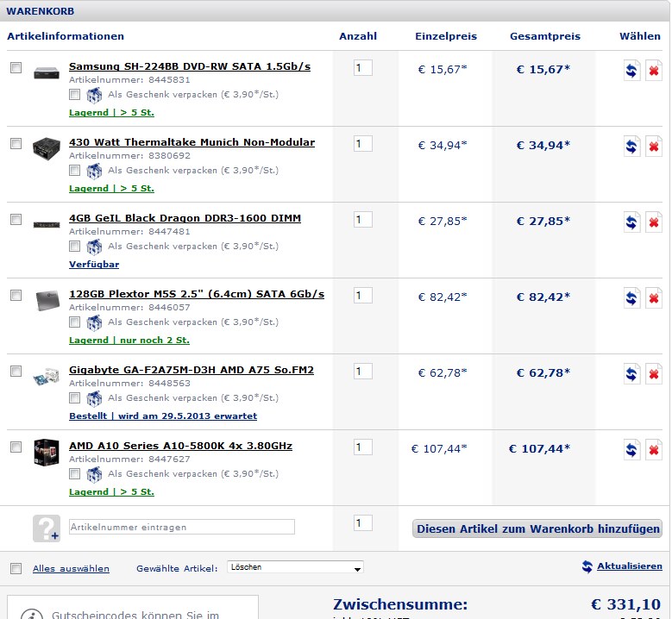Open 430 Watt Thermaltake Munich product link
This screenshot has height=619, width=672.
192,142
